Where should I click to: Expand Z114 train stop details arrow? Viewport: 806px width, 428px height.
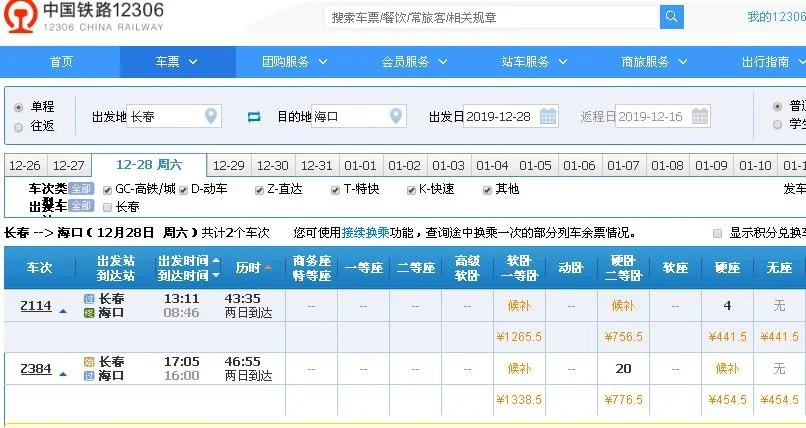pyautogui.click(x=63, y=311)
